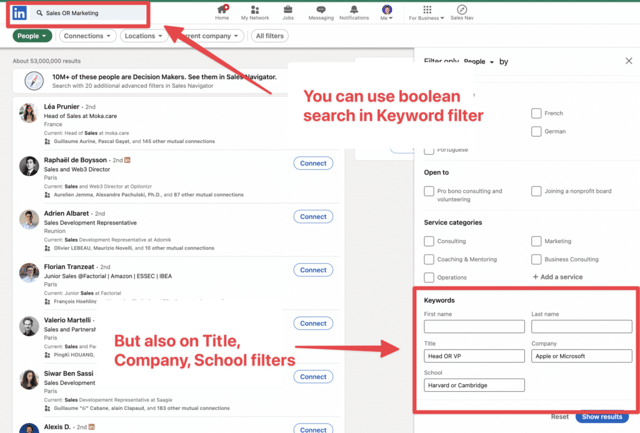640x433 pixels.
Task: Expand the People dropdown in filter panel header
Action: 479,62
